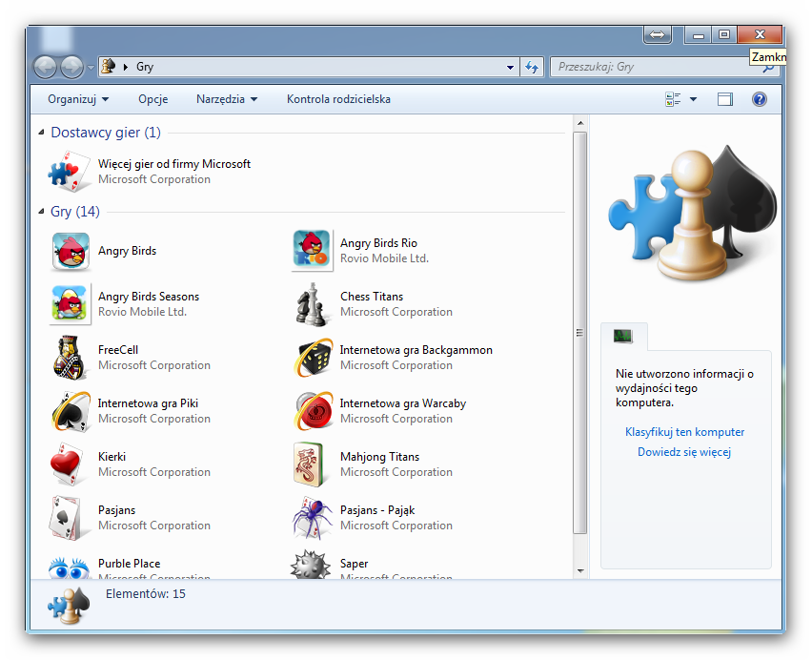Launch Angry Birds Rio via its icon
This screenshot has width=812, height=660.
pos(312,250)
